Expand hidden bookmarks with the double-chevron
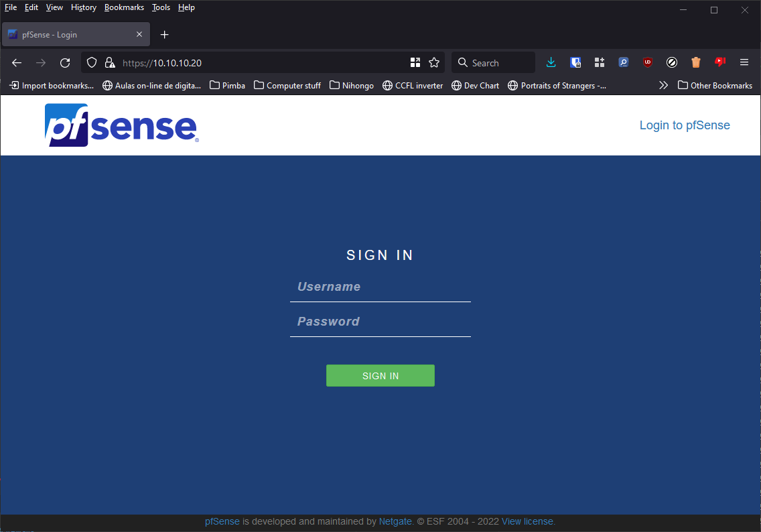Image resolution: width=761 pixels, height=532 pixels. coord(663,85)
